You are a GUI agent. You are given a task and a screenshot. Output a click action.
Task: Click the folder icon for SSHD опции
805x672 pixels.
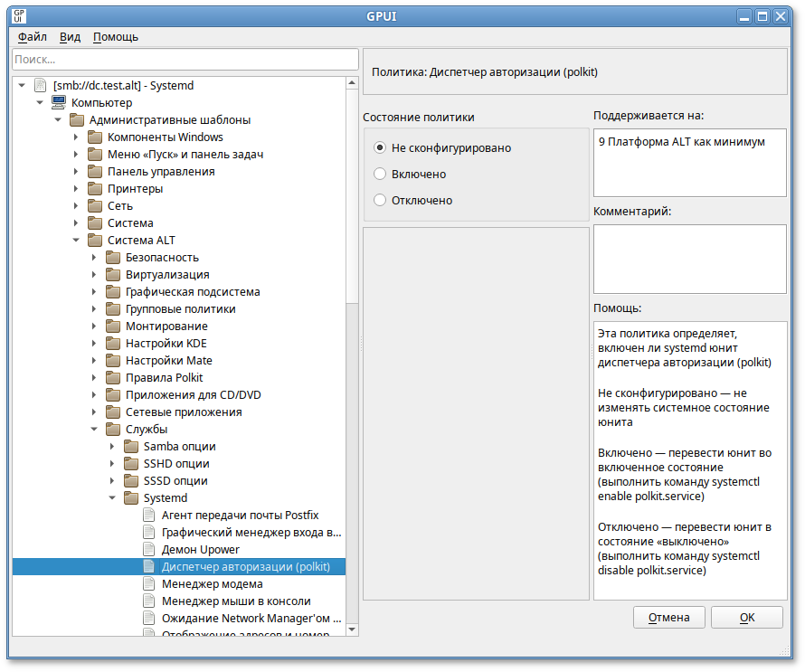click(x=131, y=463)
